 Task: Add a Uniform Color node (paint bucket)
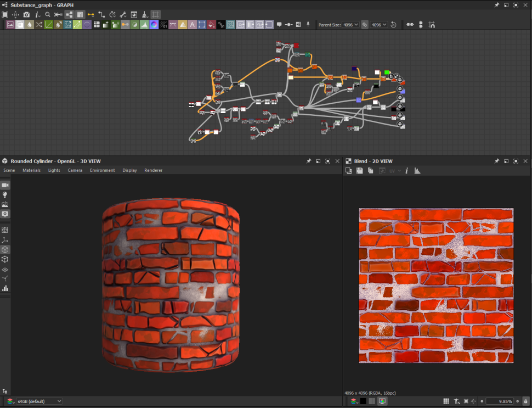click(211, 25)
